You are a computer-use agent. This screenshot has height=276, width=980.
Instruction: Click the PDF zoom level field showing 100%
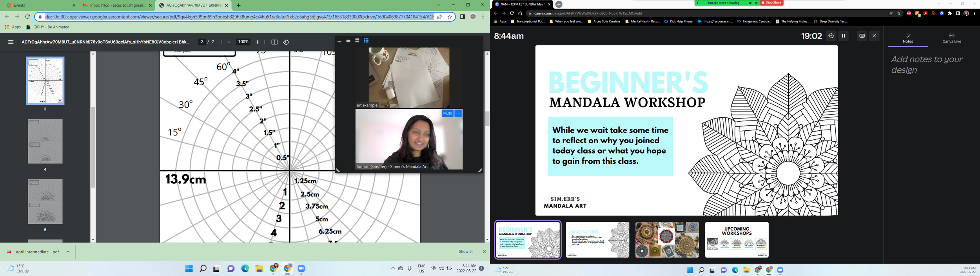click(x=243, y=42)
